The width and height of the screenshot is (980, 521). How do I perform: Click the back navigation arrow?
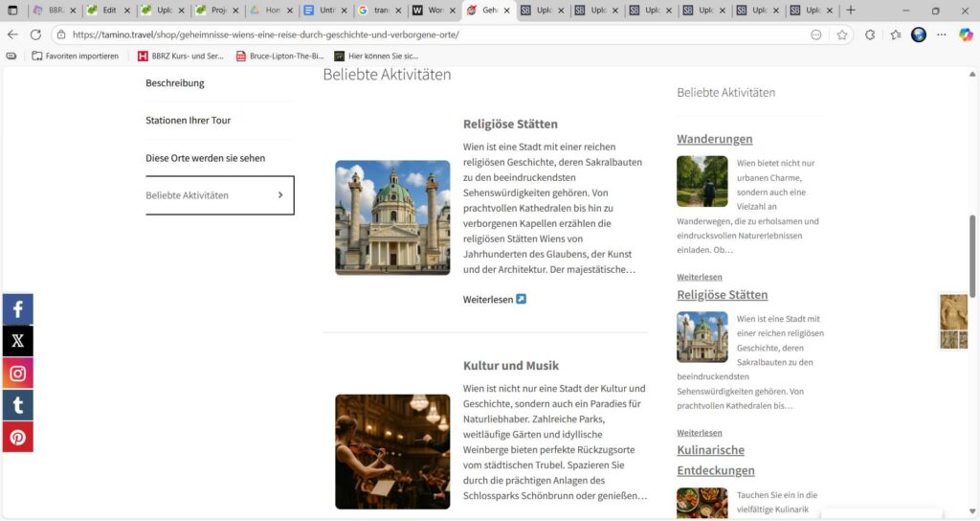[x=12, y=34]
